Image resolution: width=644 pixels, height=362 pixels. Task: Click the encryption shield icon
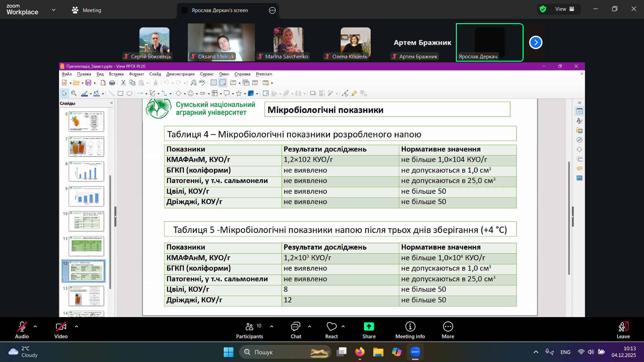click(x=543, y=9)
